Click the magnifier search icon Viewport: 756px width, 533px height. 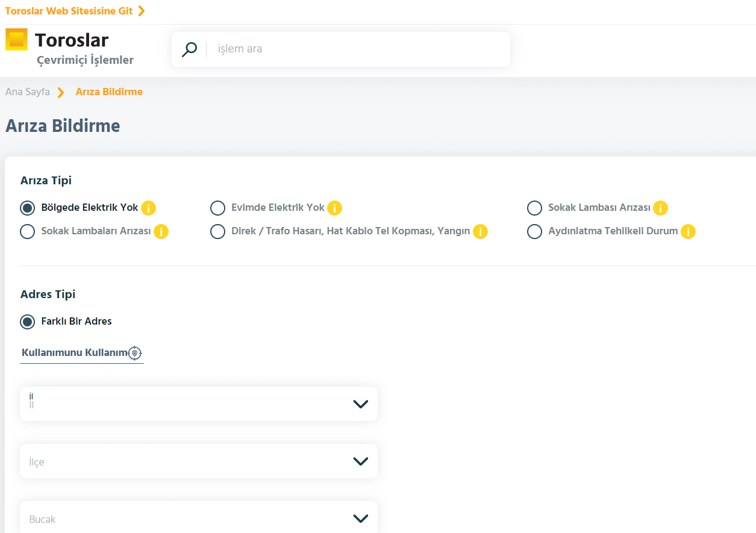click(x=190, y=49)
